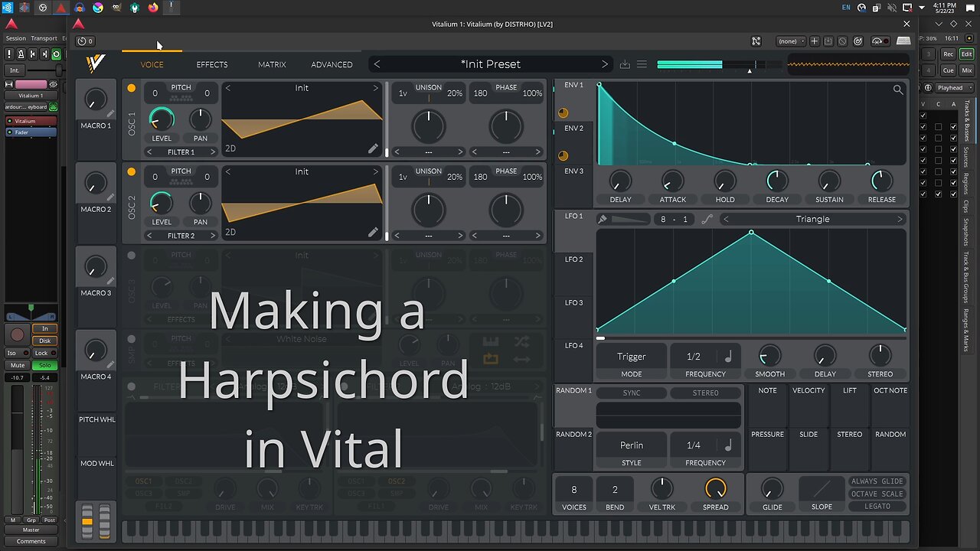Zoom envelope with magnifier icon
This screenshot has width=980, height=551.
click(897, 90)
